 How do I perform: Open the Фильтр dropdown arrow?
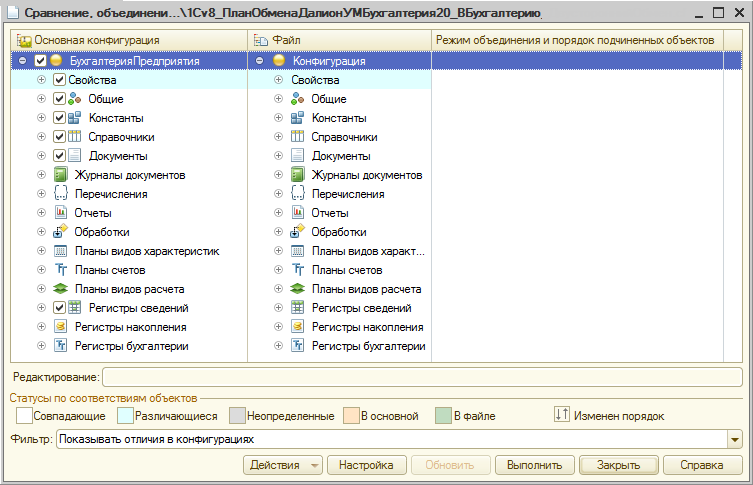click(735, 439)
